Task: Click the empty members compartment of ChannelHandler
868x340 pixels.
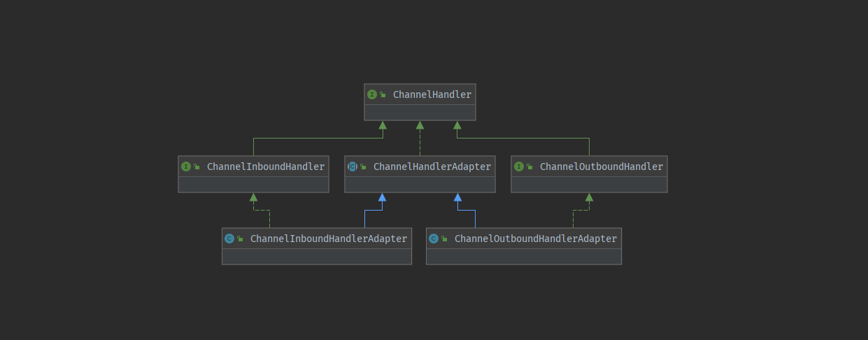Action: click(x=420, y=112)
